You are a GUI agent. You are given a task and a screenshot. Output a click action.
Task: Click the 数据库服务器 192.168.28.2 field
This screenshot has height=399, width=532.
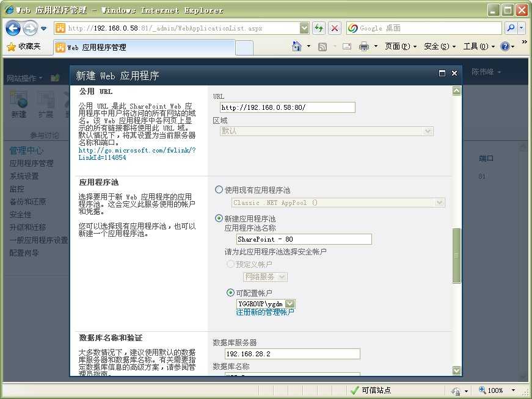(292, 354)
